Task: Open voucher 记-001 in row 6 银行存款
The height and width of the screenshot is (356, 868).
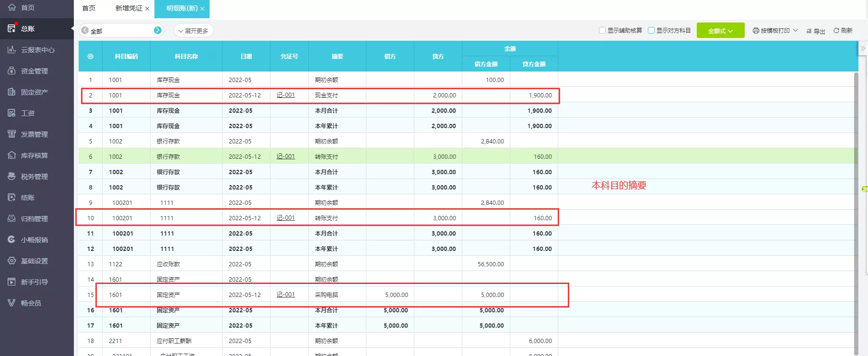Action: coord(286,156)
